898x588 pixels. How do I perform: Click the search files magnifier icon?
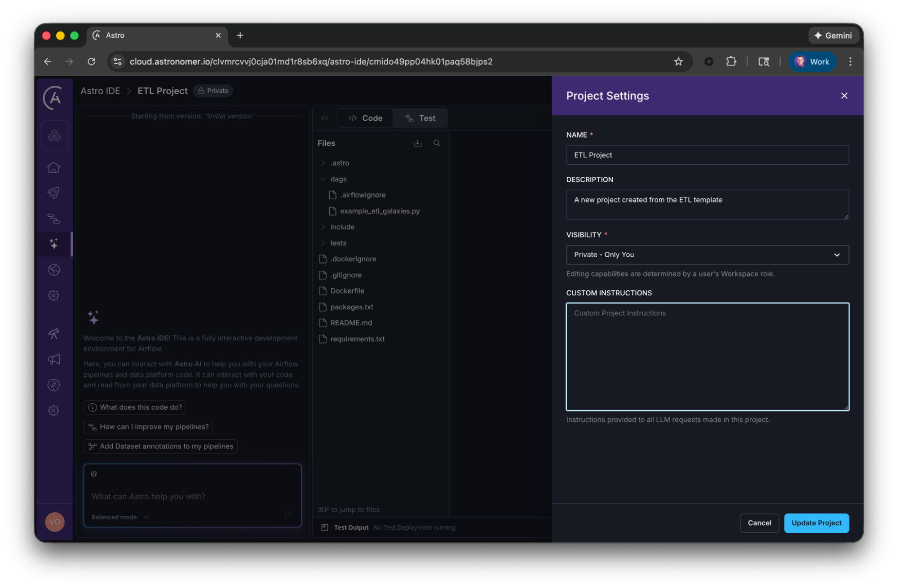click(x=437, y=143)
